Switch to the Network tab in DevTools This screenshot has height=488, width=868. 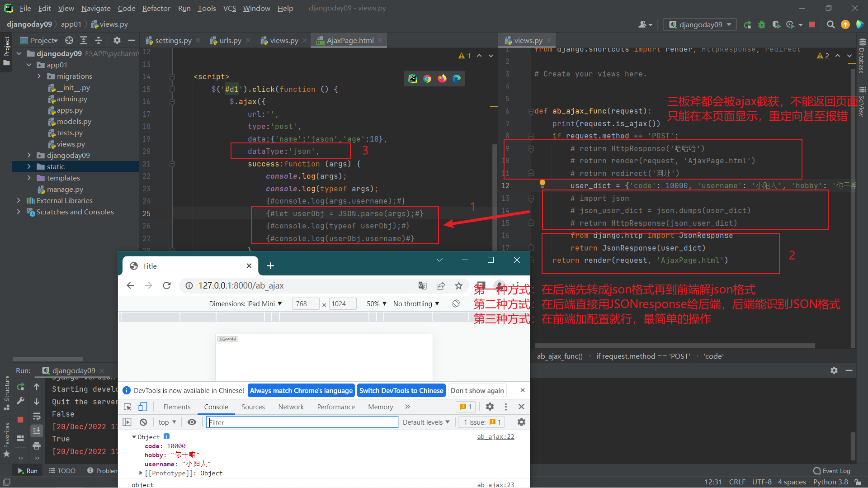click(x=291, y=407)
